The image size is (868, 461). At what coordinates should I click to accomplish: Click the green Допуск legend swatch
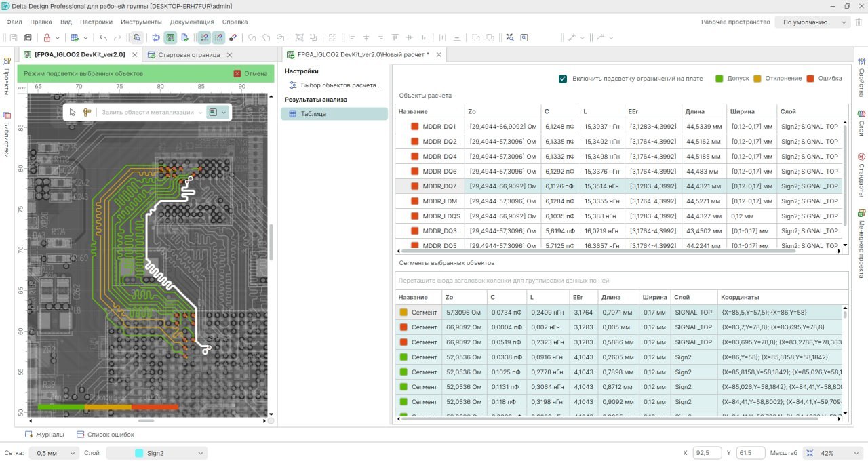pyautogui.click(x=719, y=79)
